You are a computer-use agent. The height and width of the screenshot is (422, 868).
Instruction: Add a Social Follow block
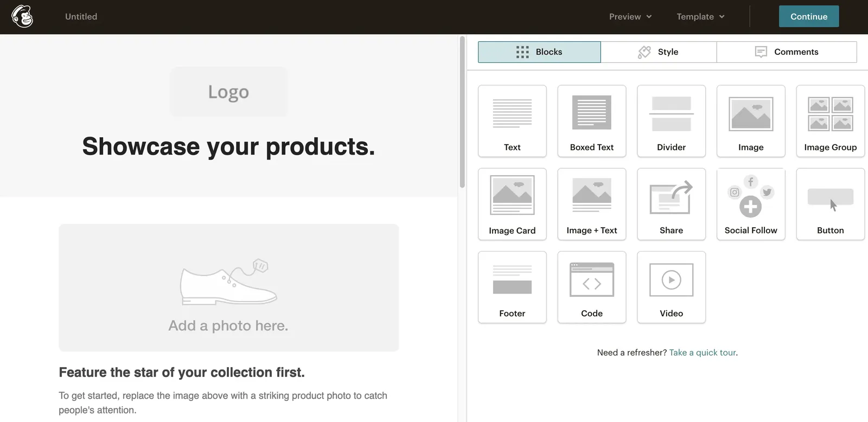(751, 204)
